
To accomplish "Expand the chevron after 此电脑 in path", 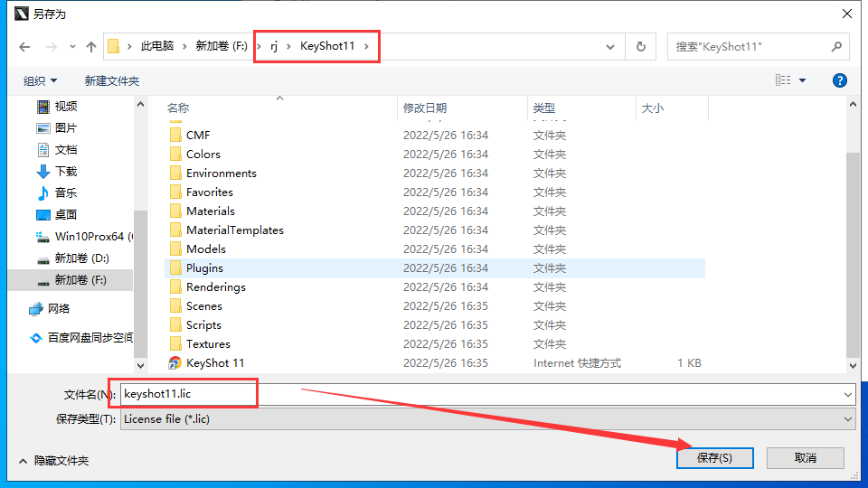I will click(184, 46).
